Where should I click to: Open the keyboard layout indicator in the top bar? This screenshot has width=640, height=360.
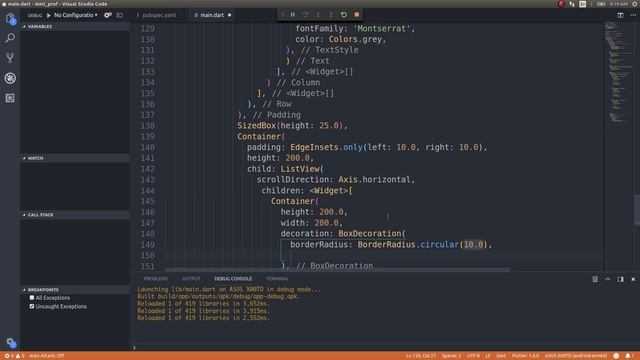(583, 4)
